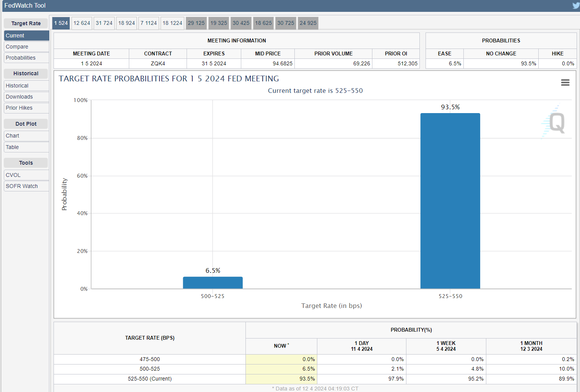This screenshot has width=580, height=392.
Task: Launch the SOFR Watch tool
Action: (27, 186)
